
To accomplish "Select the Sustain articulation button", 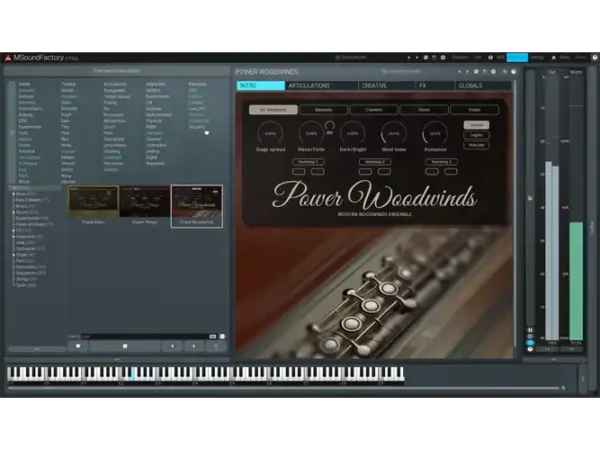I will click(x=476, y=125).
